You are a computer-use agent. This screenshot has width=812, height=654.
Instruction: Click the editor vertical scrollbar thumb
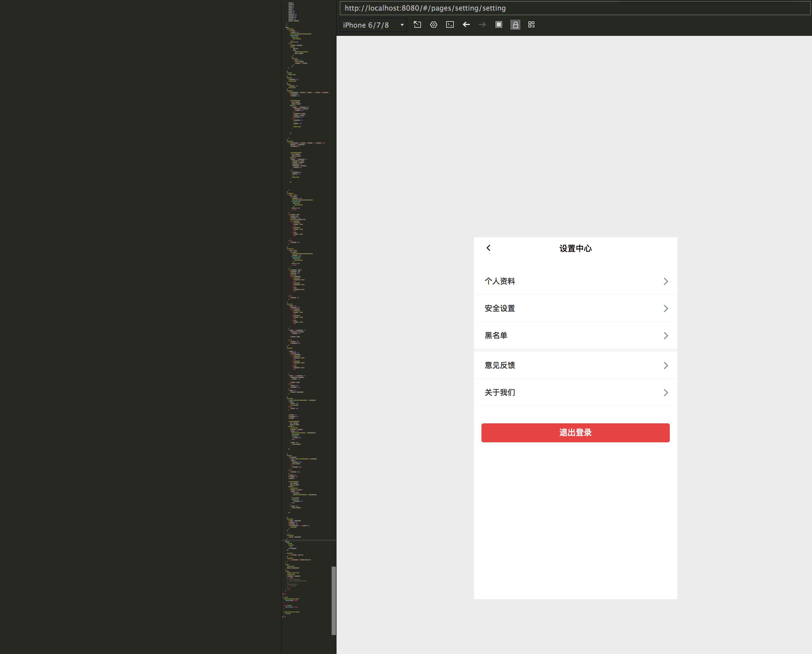pyautogui.click(x=334, y=600)
